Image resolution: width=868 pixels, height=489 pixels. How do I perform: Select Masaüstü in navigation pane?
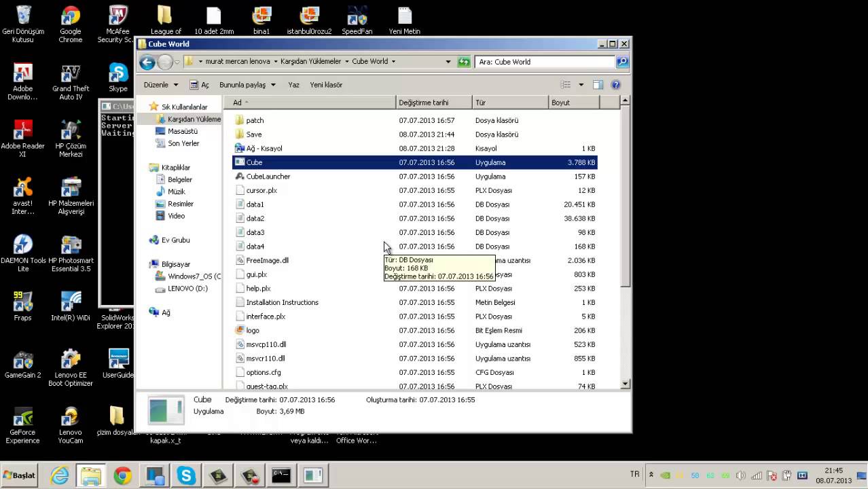[177, 131]
